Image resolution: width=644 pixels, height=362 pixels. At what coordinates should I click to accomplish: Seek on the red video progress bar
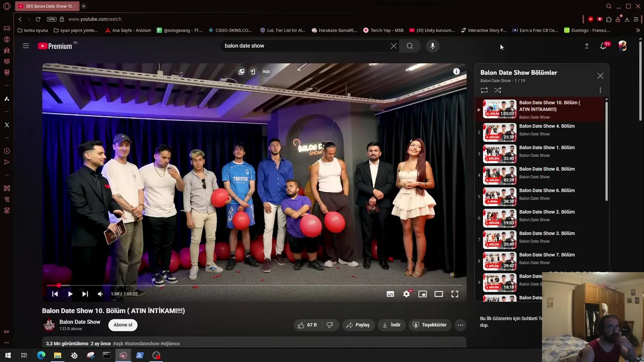point(254,285)
